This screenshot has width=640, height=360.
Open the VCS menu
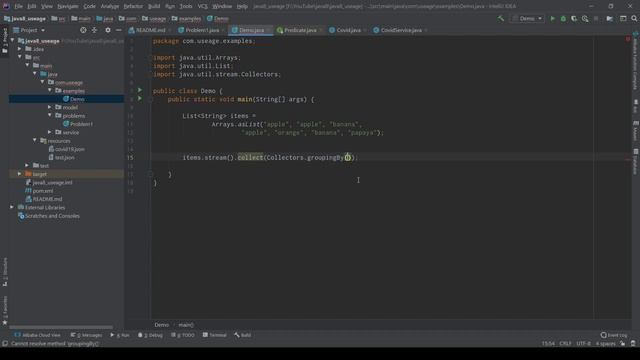(x=202, y=6)
